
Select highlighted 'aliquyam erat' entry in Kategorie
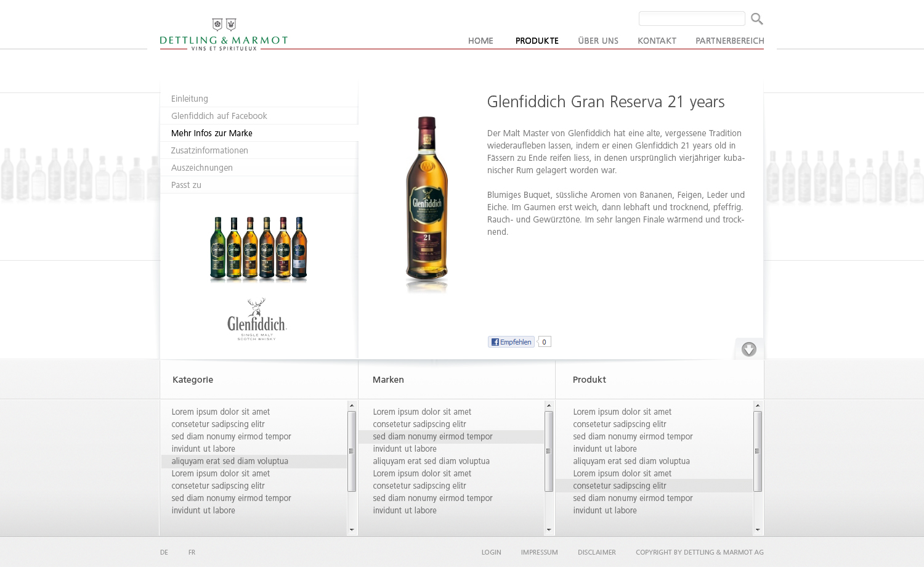pyautogui.click(x=230, y=461)
